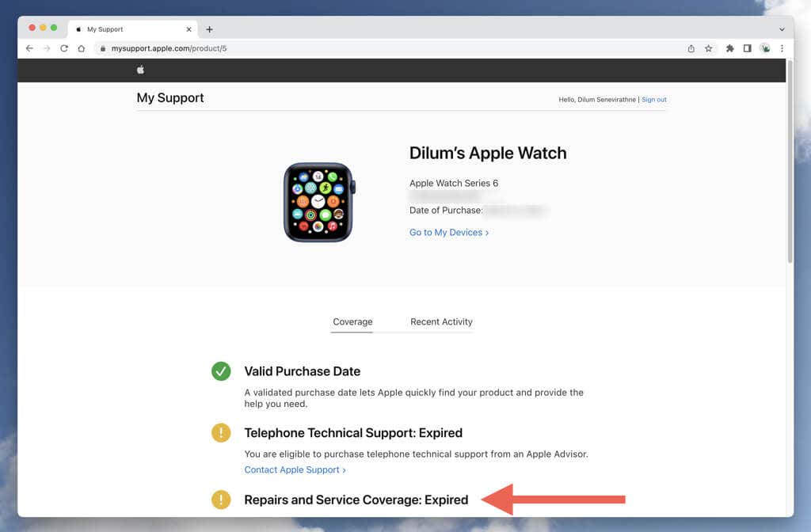Image resolution: width=811 pixels, height=532 pixels.
Task: Click the share page icon
Action: pos(691,48)
